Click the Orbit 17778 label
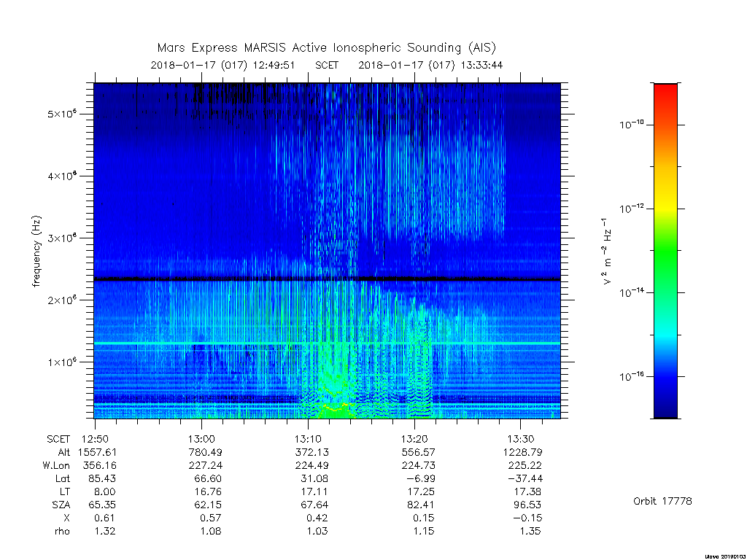This screenshot has height=560, width=747. click(662, 501)
